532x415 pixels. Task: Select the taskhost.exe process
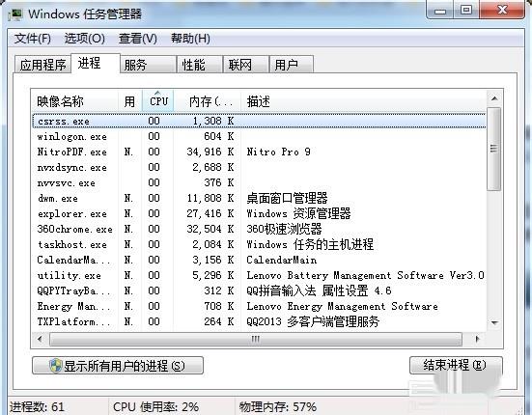point(259,244)
